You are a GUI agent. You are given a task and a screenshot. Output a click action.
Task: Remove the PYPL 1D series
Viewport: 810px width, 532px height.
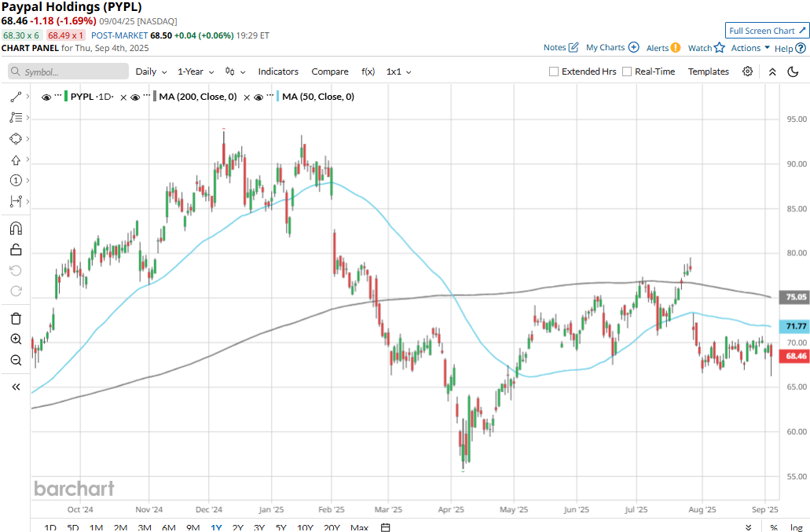click(x=123, y=97)
